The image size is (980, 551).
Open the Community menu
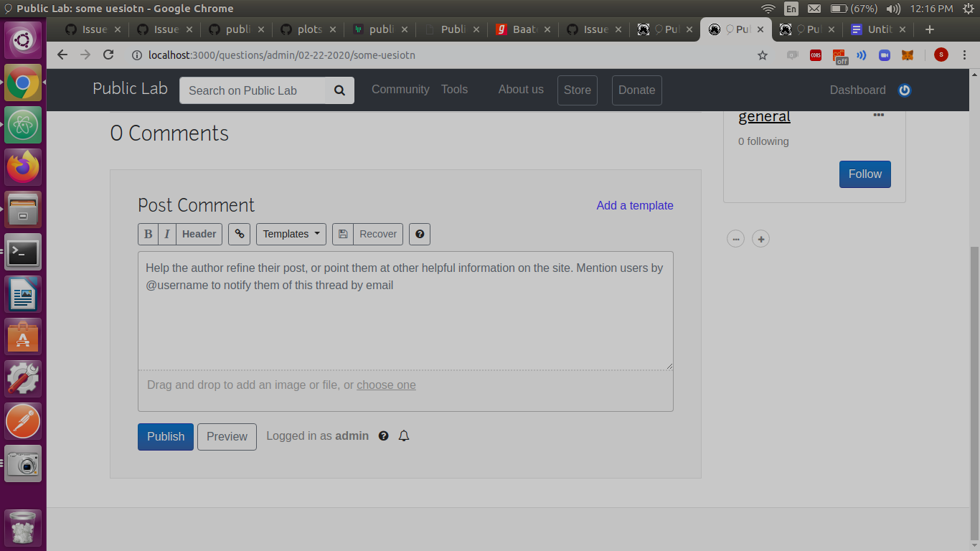400,90
